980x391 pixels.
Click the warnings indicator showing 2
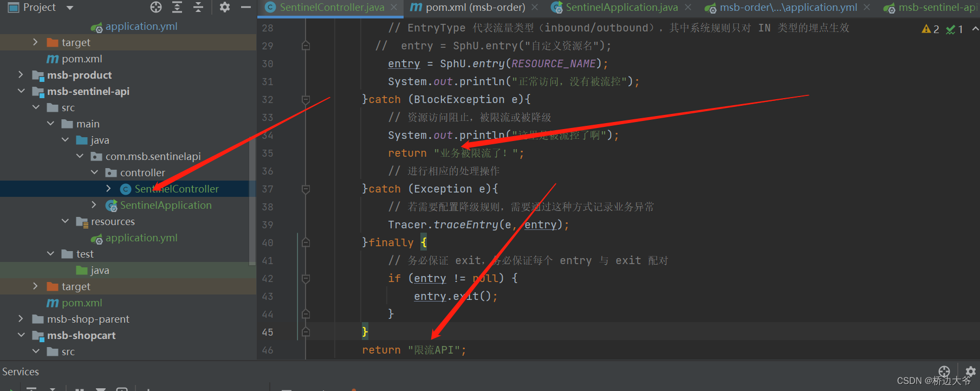(931, 29)
